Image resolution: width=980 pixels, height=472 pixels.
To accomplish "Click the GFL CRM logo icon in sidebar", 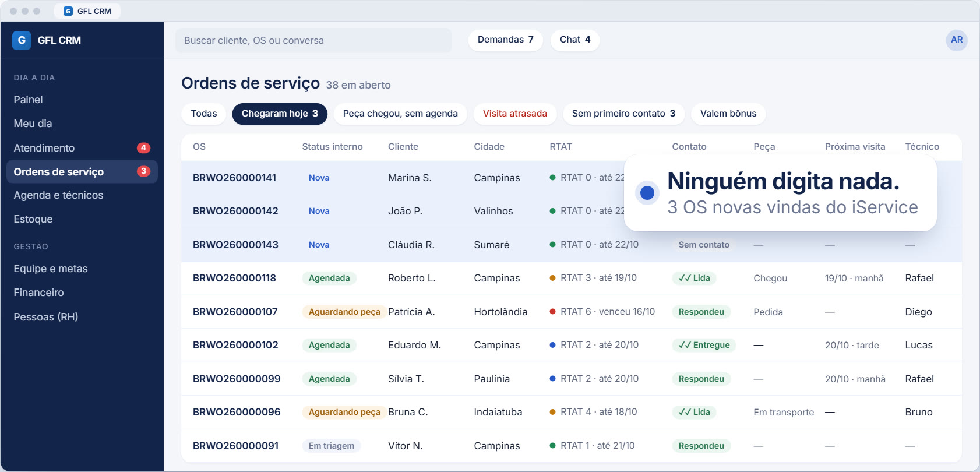I will [x=22, y=40].
